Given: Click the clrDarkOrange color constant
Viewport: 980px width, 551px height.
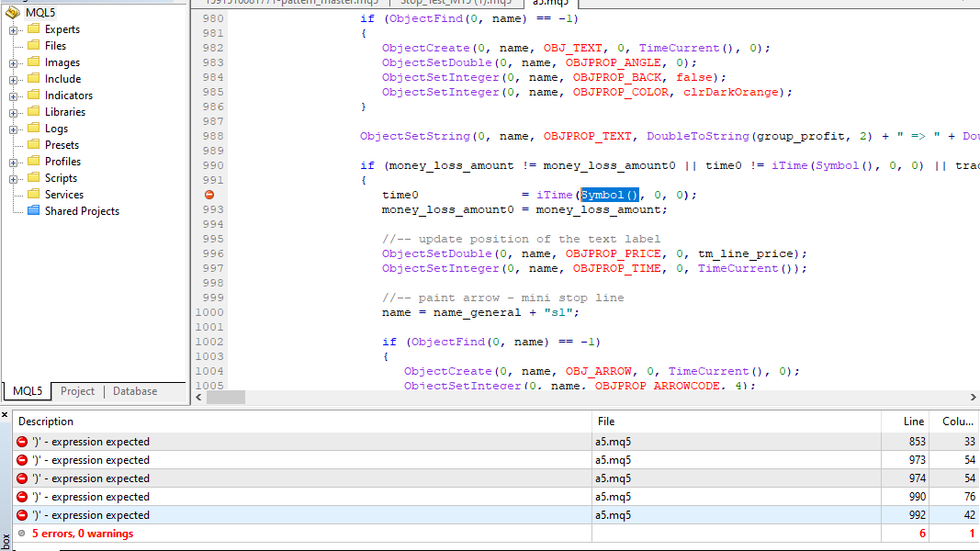Looking at the screenshot, I should click(730, 93).
